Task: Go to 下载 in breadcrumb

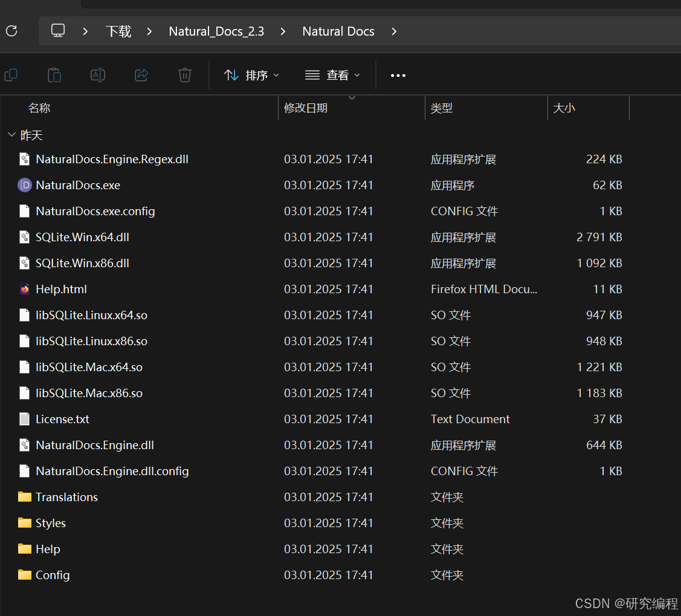Action: (118, 31)
